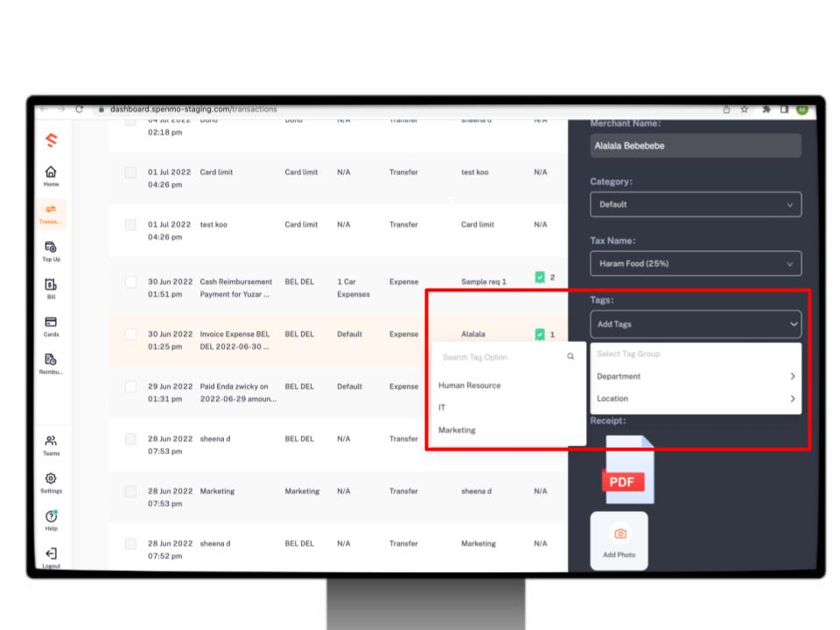
Task: Open the browser extensions puzzle icon
Action: tap(766, 109)
